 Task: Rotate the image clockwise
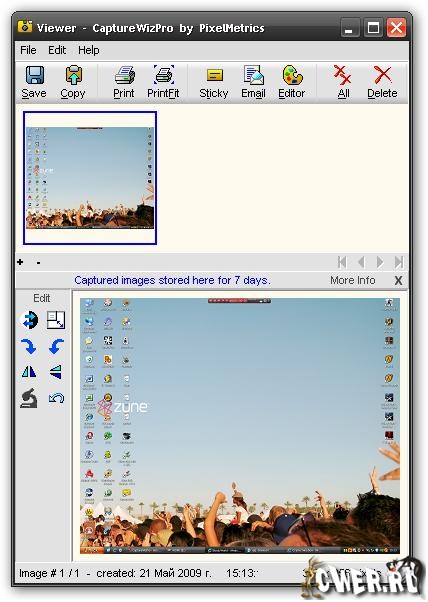29,346
